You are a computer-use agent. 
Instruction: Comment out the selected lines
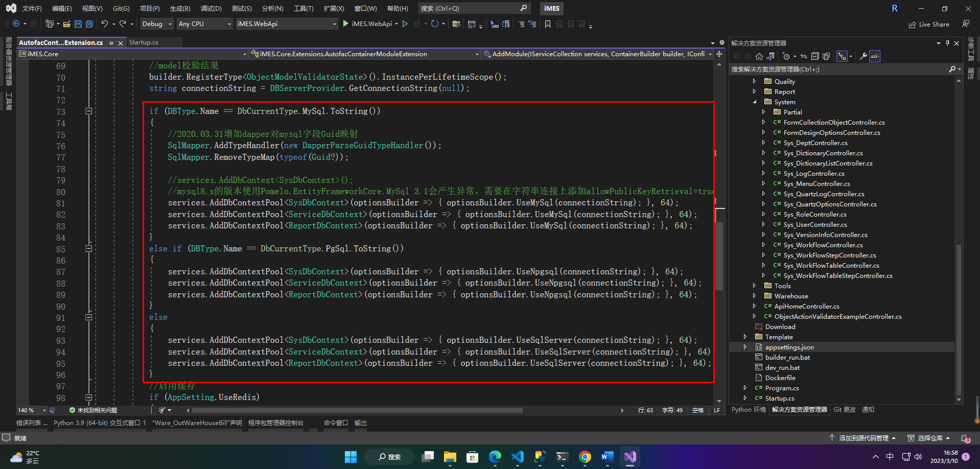click(x=521, y=24)
